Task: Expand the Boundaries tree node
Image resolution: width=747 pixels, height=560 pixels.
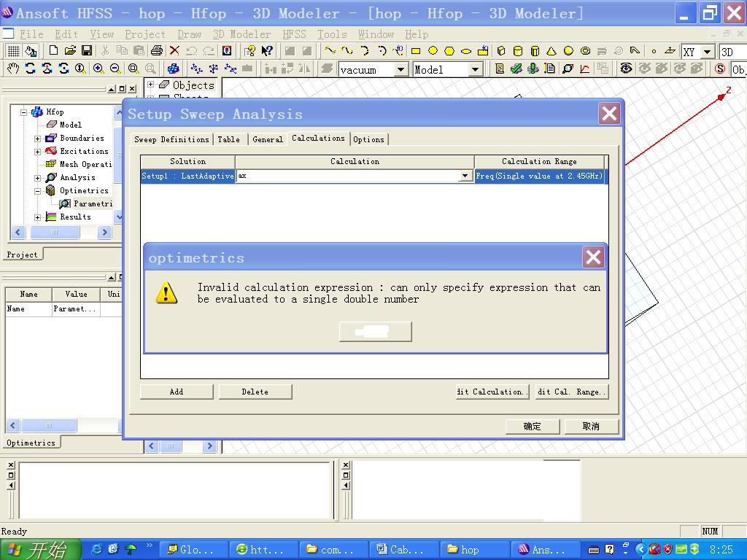Action: tap(38, 139)
